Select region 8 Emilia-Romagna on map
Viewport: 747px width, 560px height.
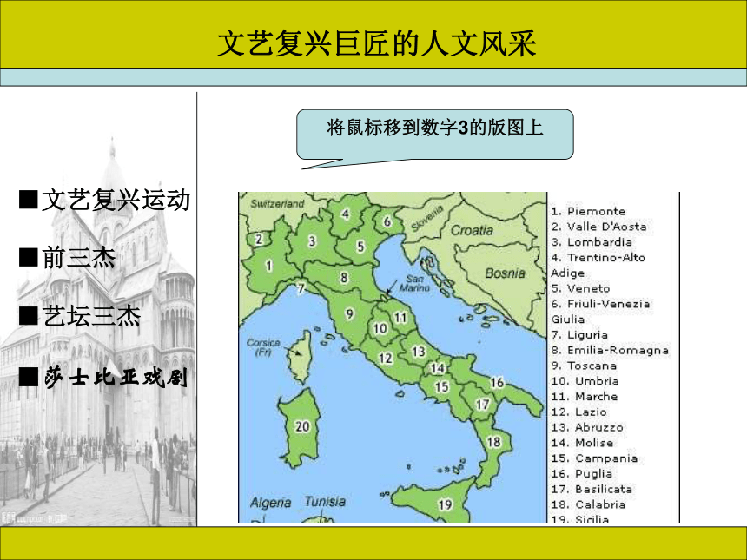344,278
